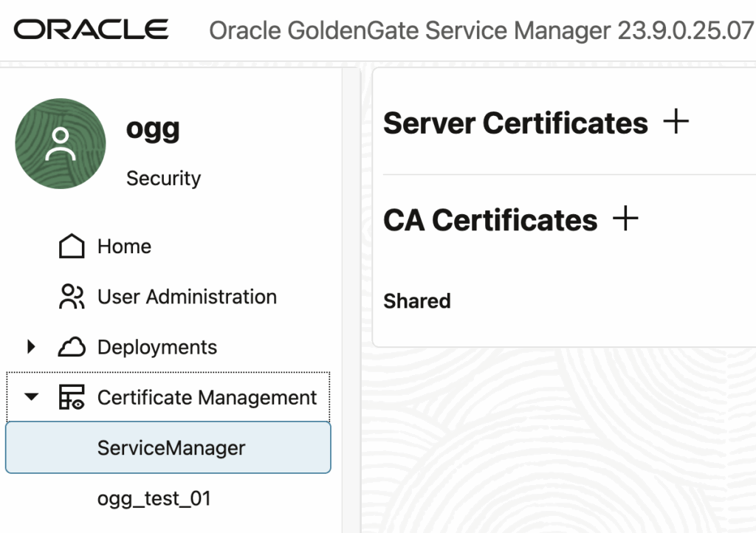This screenshot has width=756, height=533.
Task: Click the ogg username text
Action: (152, 128)
